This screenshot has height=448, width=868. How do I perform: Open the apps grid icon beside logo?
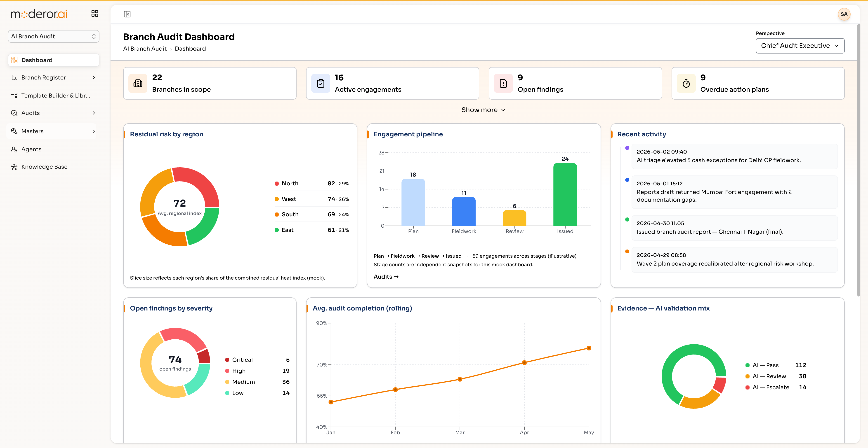coord(95,14)
